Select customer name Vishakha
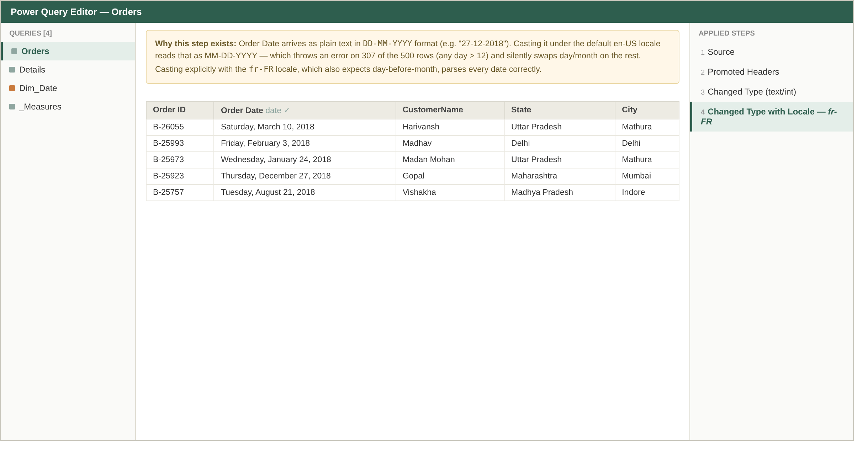 pos(450,192)
